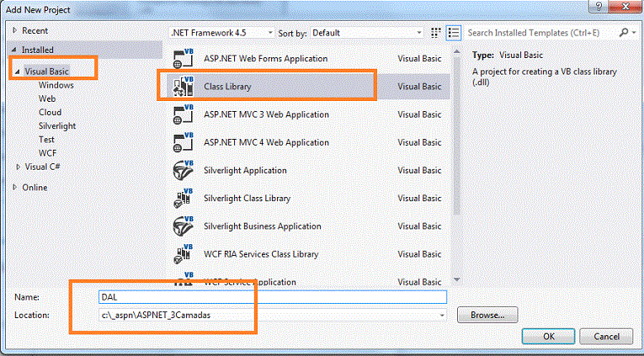Click the Visual Basic label on Class Library row

419,87
